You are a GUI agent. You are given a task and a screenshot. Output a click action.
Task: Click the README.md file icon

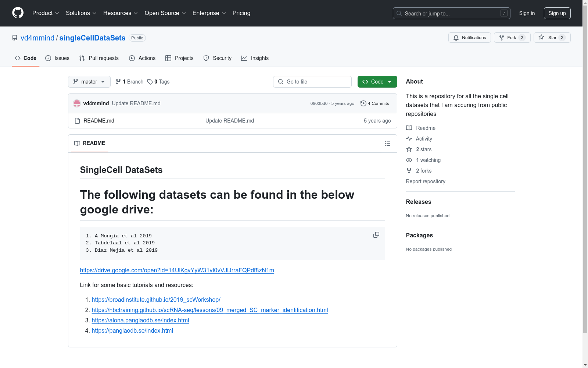(x=77, y=121)
